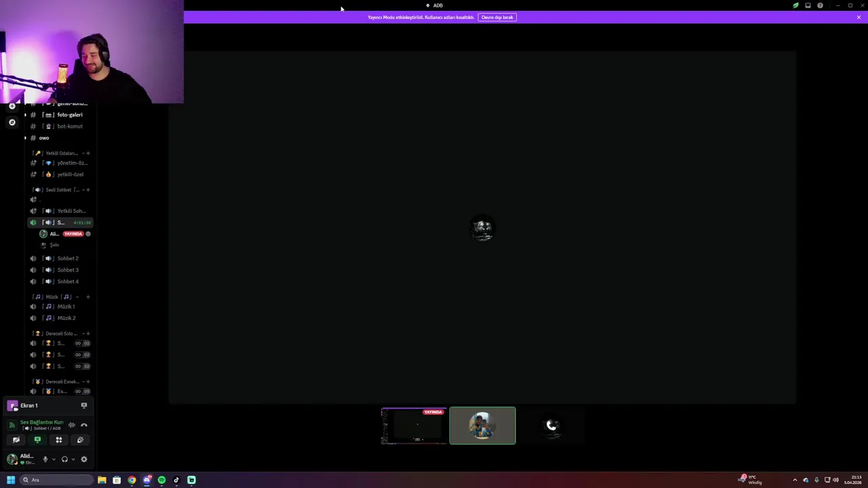
Task: Open the weather widget showing 11°C
Action: tap(751, 480)
